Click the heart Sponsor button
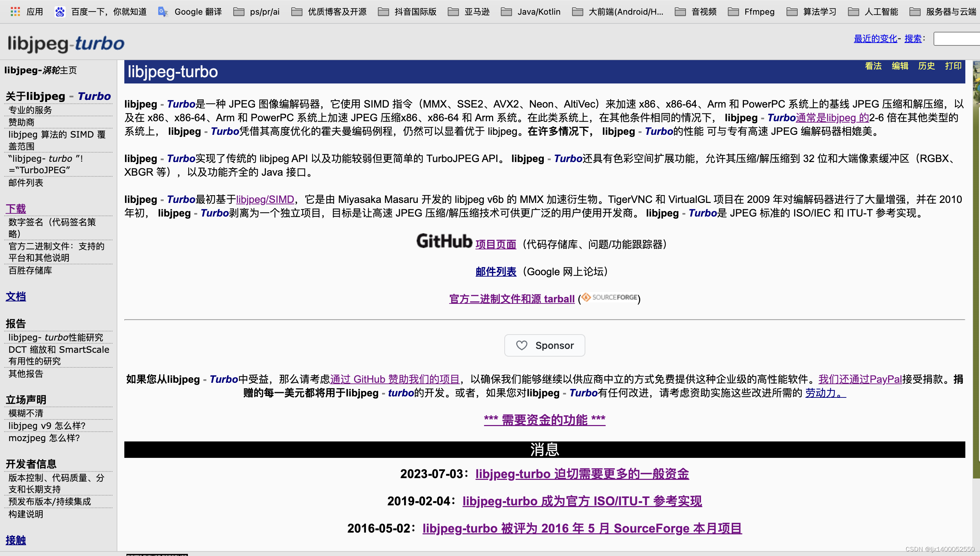This screenshot has height=556, width=980. click(544, 345)
